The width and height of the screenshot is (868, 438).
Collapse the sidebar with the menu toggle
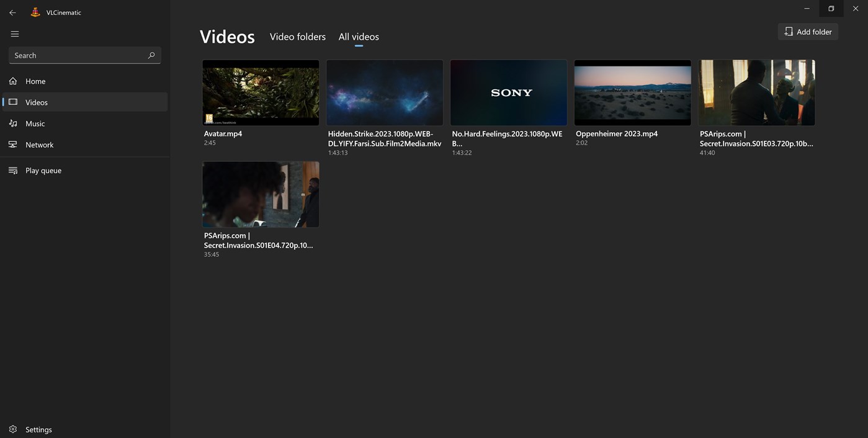click(x=14, y=34)
